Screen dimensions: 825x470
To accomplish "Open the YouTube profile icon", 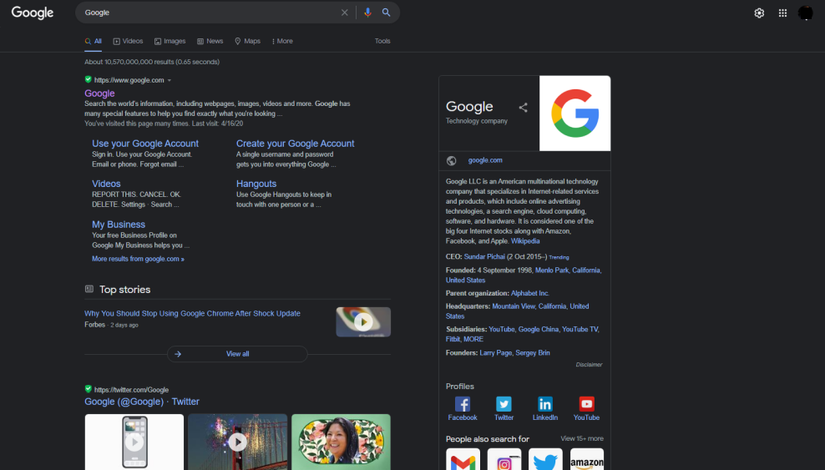I will click(587, 404).
